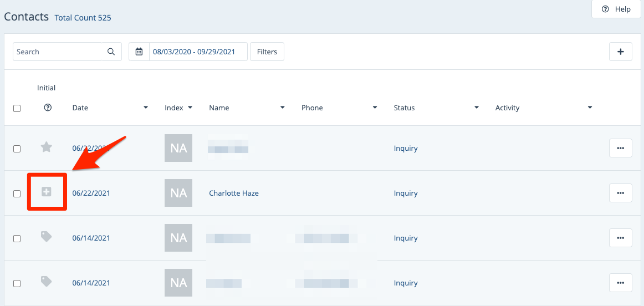Click the tag icon in third row
Screen dimensions: 644x306
(x=47, y=237)
